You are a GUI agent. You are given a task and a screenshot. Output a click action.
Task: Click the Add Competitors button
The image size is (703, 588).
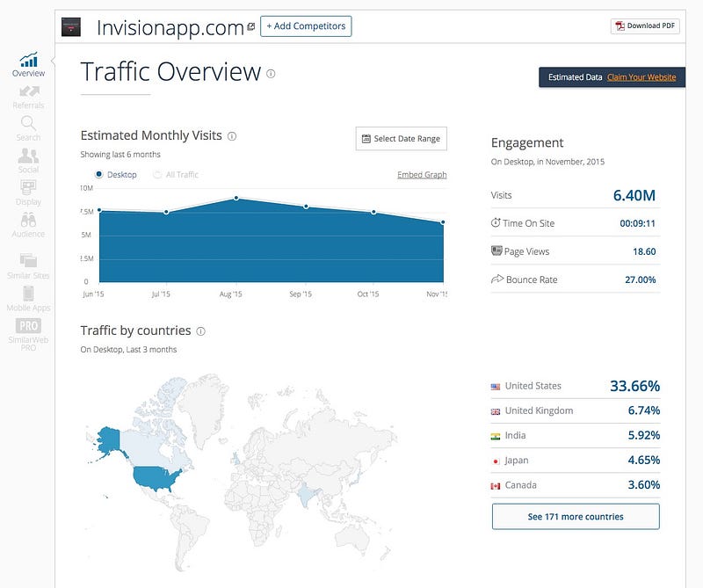click(306, 26)
